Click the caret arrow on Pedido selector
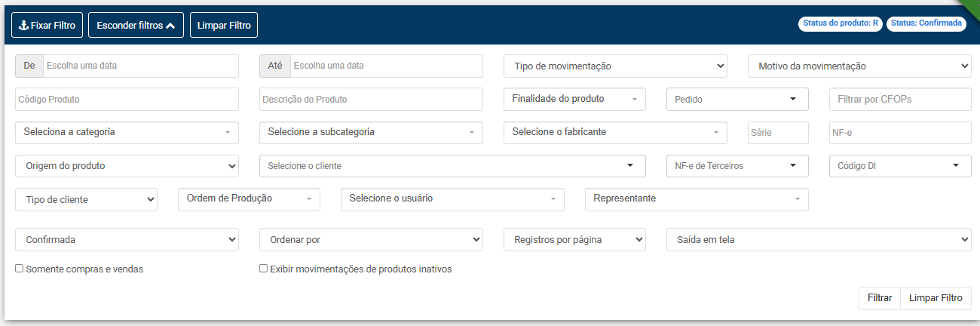980x326 pixels. tap(793, 99)
